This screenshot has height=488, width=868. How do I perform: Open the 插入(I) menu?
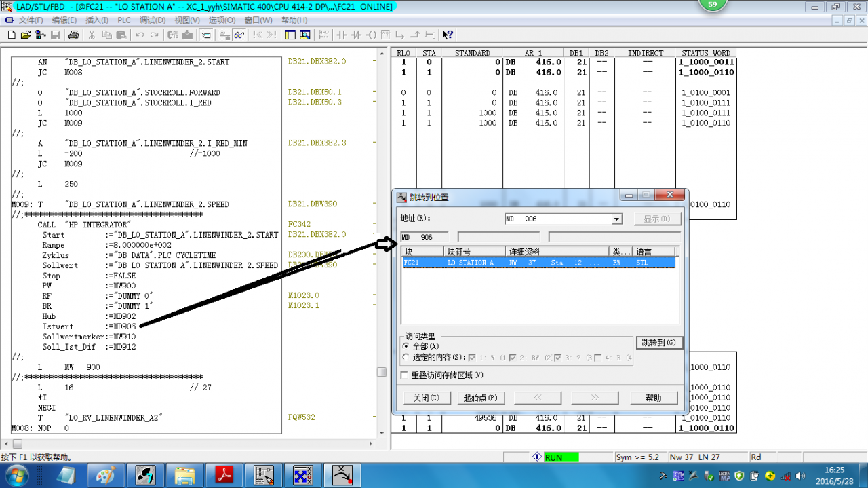point(97,20)
